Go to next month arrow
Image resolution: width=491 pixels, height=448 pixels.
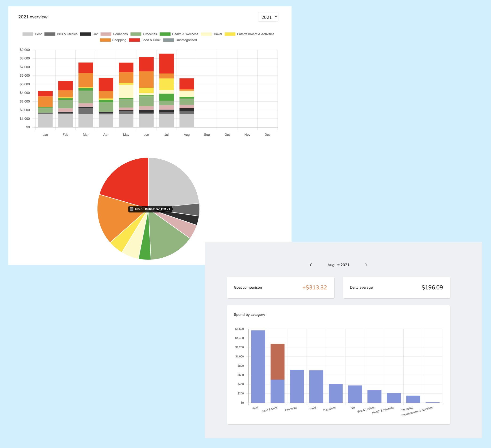(x=366, y=265)
